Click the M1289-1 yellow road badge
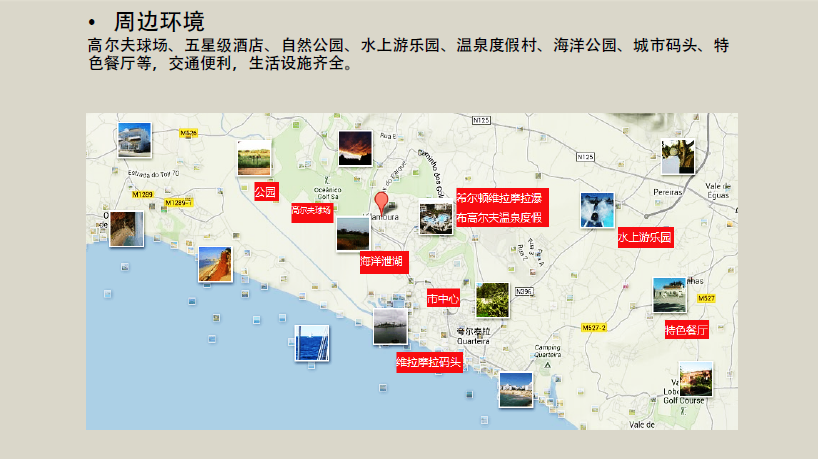818x459 pixels. [x=178, y=202]
